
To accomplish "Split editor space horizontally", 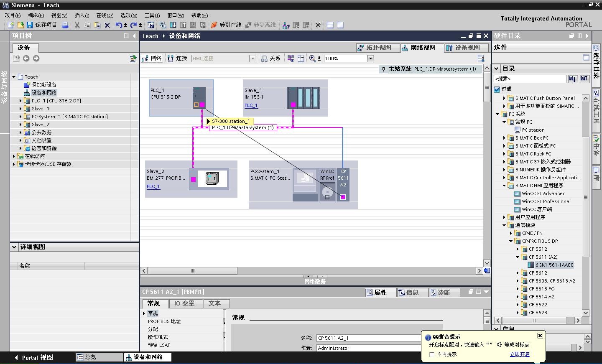I will click(x=330, y=25).
